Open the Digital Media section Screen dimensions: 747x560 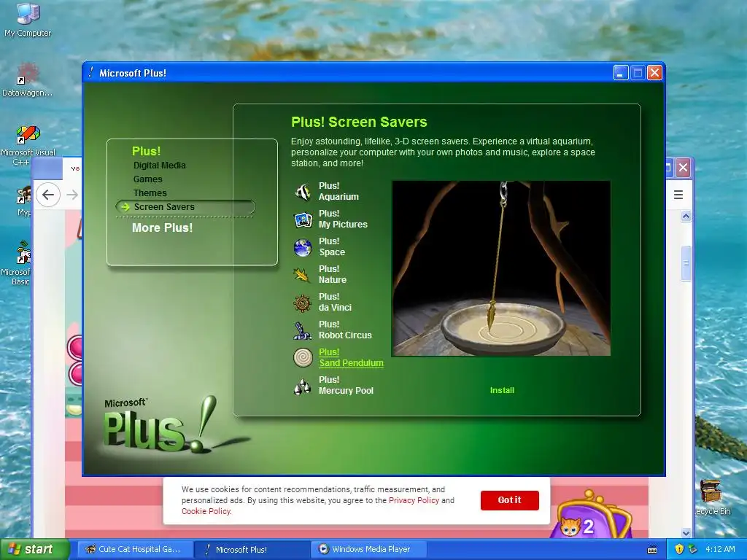tap(159, 166)
